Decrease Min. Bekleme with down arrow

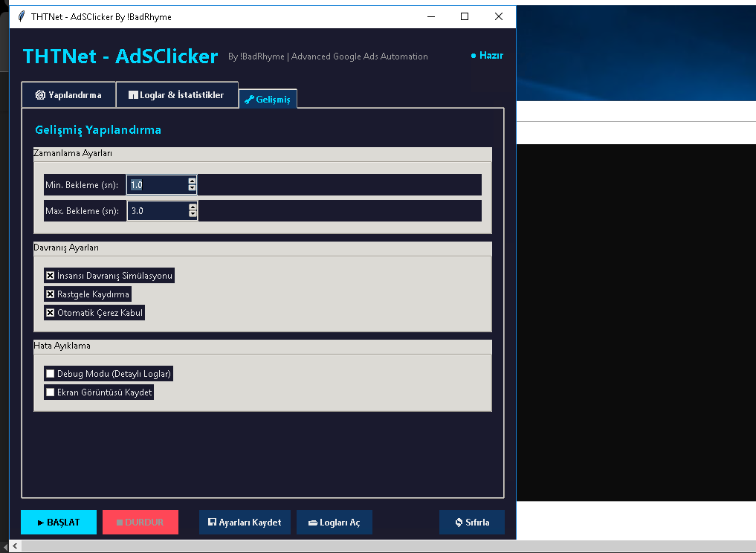[192, 188]
